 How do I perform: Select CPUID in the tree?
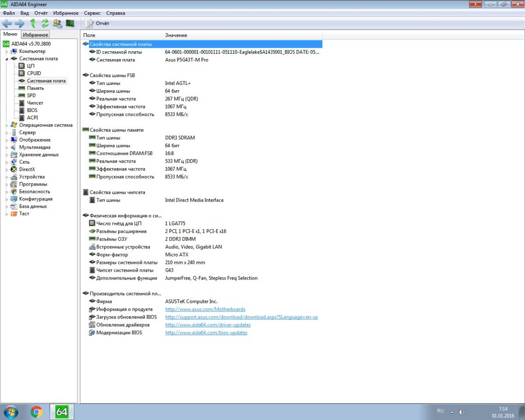[34, 73]
